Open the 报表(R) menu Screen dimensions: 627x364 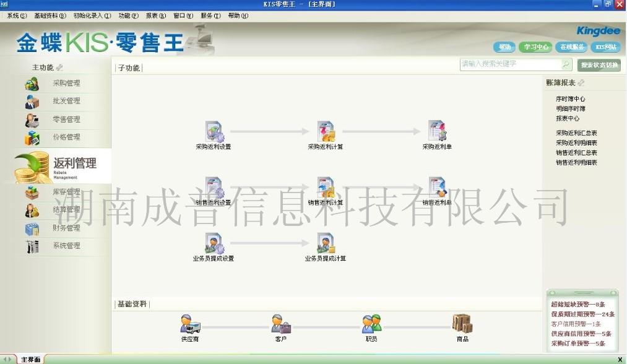(x=155, y=15)
